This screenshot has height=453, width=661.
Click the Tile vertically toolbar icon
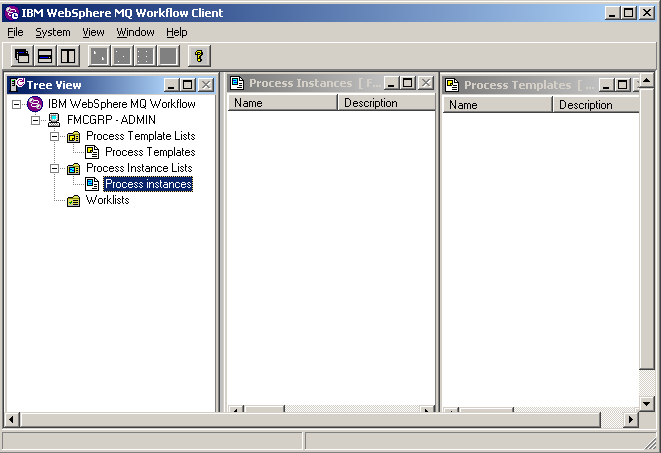(x=68, y=56)
